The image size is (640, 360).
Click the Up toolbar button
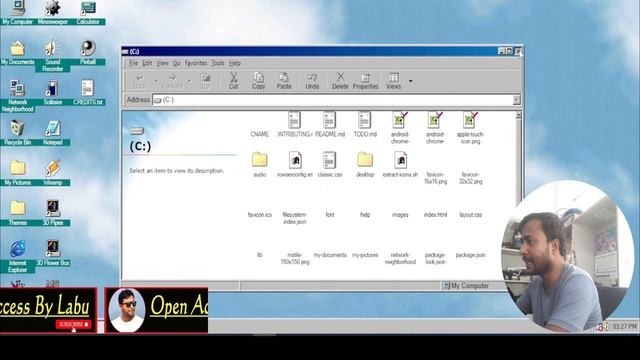pos(205,80)
